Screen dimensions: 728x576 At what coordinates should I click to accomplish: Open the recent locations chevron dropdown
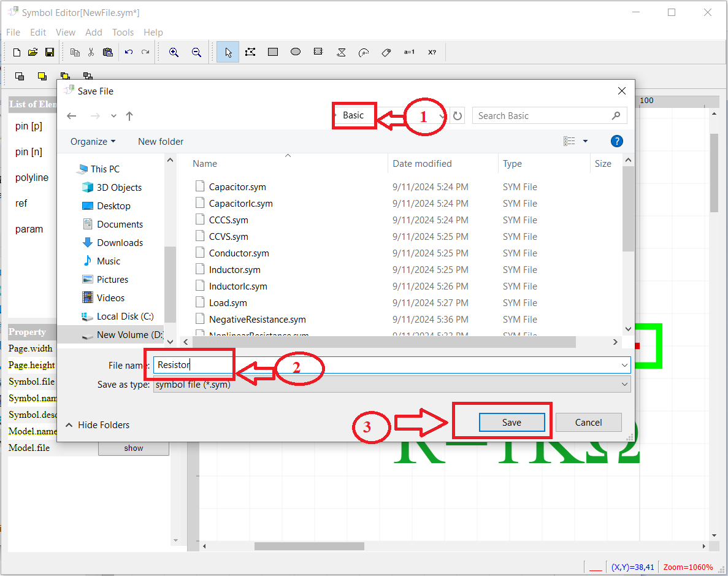pos(113,116)
